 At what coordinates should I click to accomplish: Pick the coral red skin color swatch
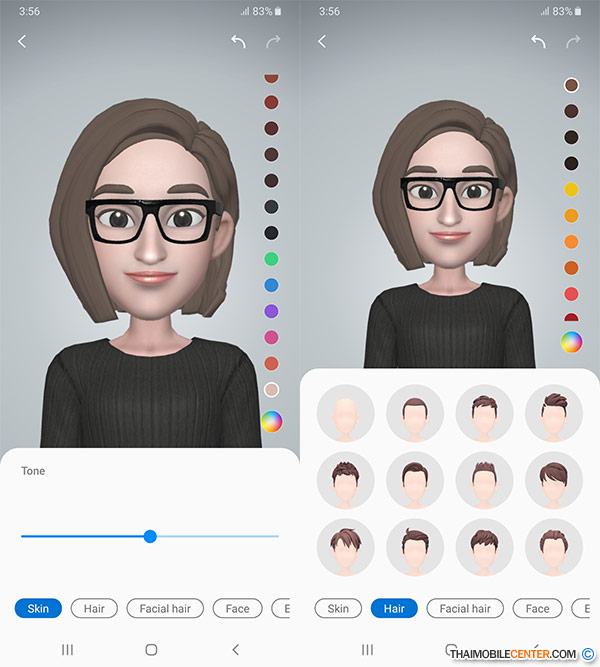pos(271,364)
